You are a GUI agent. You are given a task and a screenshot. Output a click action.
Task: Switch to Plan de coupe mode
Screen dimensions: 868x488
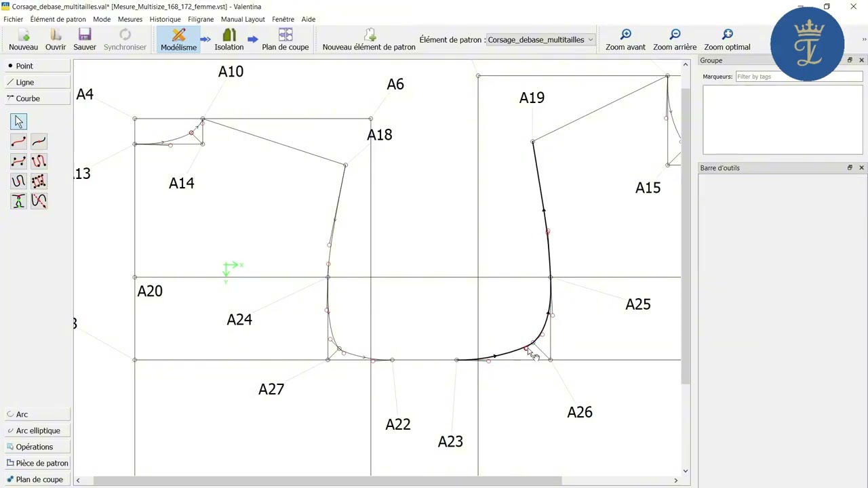[285, 40]
